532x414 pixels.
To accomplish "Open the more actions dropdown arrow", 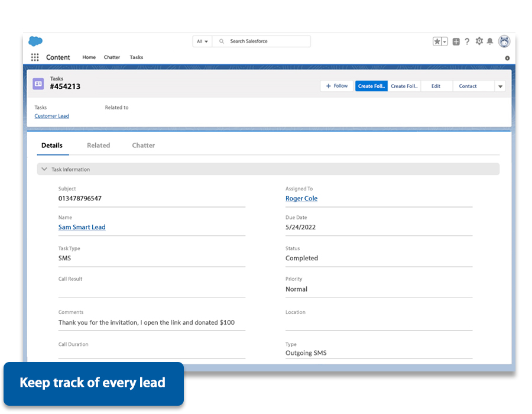I will click(x=500, y=86).
